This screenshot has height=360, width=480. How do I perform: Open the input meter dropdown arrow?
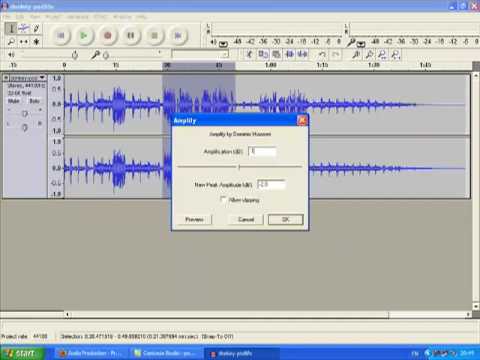click(361, 44)
